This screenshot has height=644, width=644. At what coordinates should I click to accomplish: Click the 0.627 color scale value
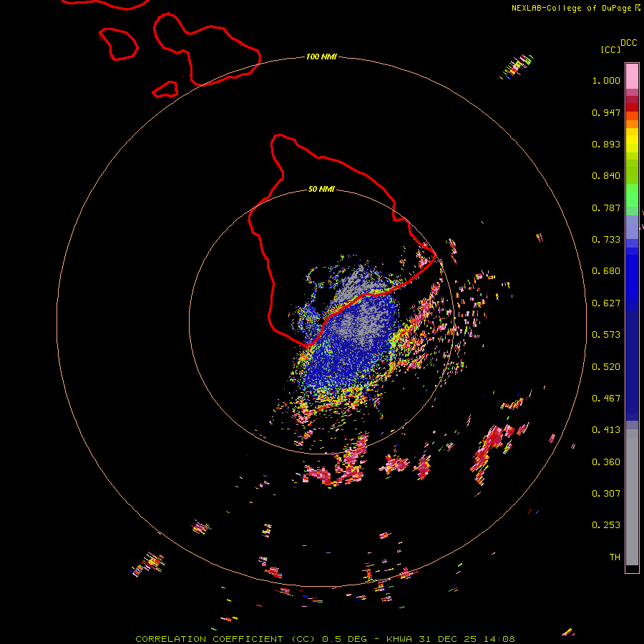coord(606,303)
